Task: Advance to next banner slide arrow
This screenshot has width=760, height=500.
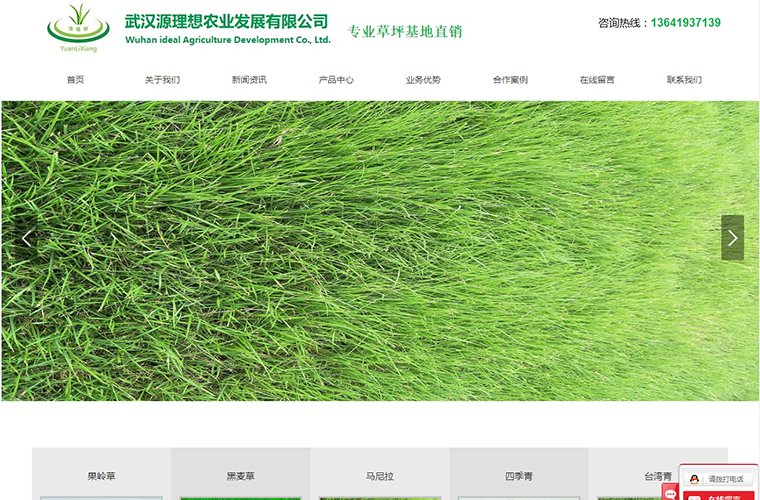Action: (x=732, y=238)
